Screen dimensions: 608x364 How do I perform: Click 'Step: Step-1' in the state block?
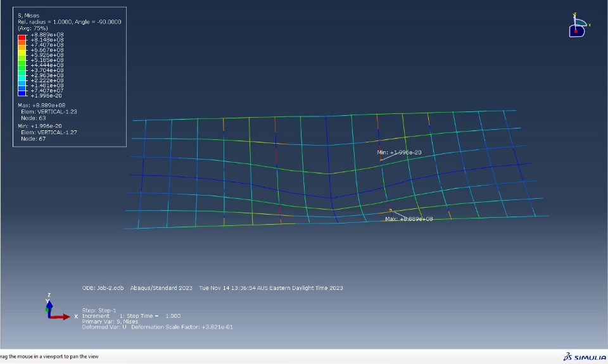pos(99,310)
